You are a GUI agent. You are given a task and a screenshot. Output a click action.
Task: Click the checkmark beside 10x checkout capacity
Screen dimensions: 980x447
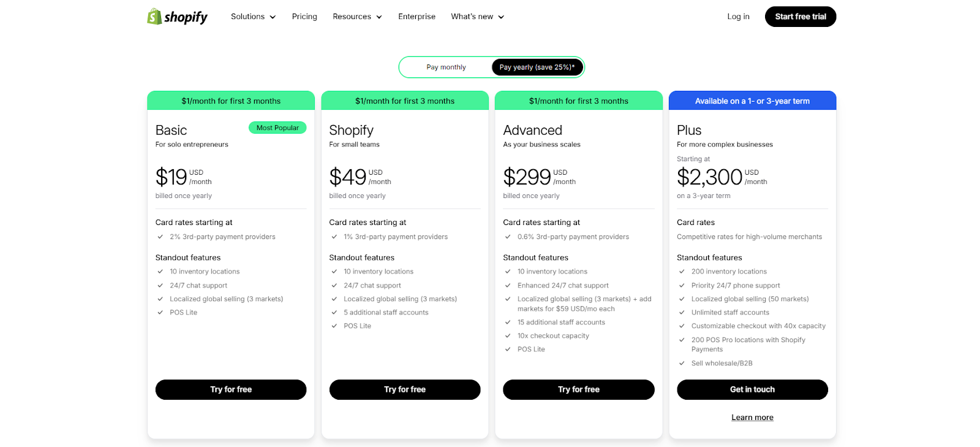click(x=508, y=336)
